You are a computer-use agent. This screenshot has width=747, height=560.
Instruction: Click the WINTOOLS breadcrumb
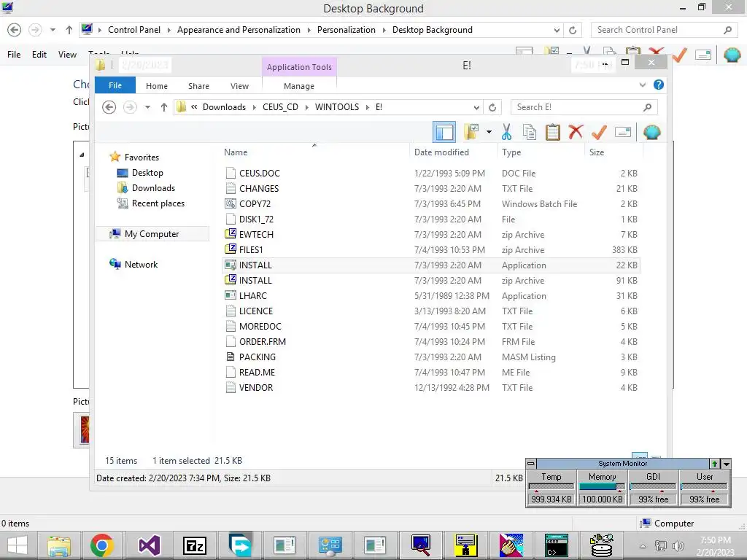[337, 107]
